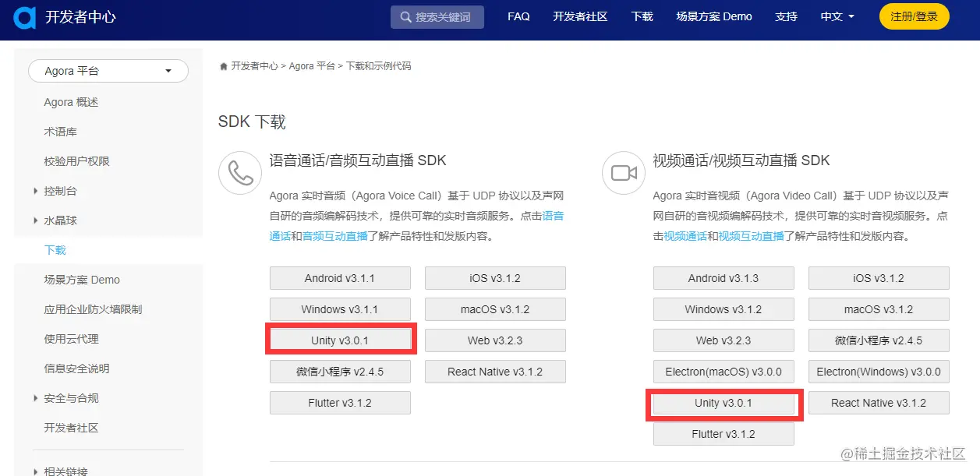This screenshot has height=476, width=980.
Task: Click the phone icon for voice SDK
Action: 240,173
